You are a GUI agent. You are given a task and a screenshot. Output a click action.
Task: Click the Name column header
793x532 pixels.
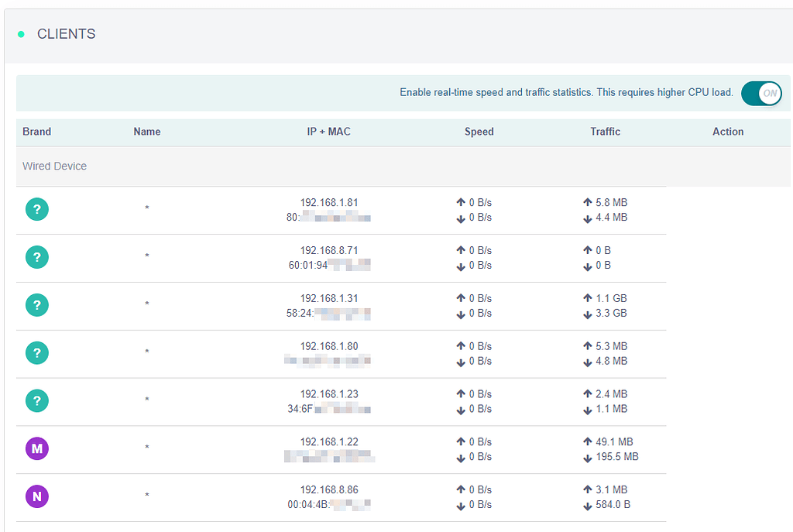tap(146, 132)
